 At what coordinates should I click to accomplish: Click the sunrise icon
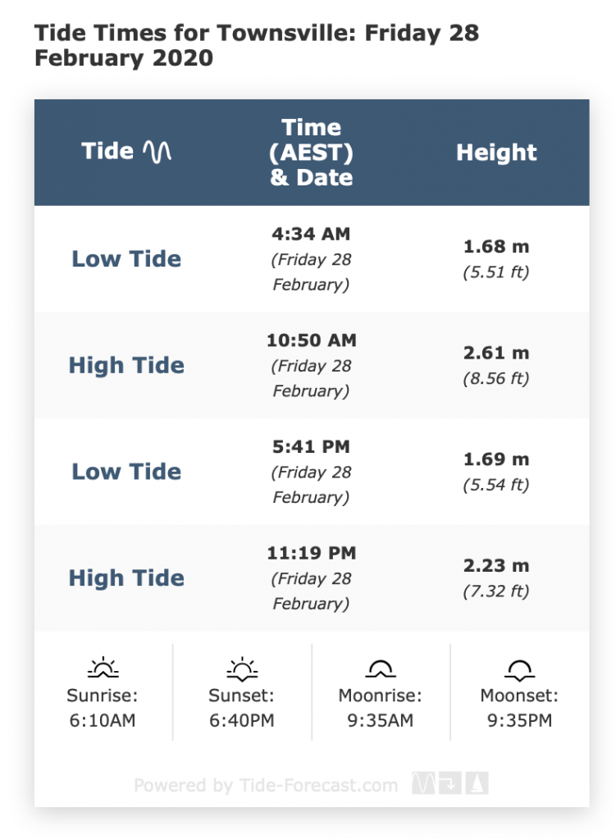[103, 669]
